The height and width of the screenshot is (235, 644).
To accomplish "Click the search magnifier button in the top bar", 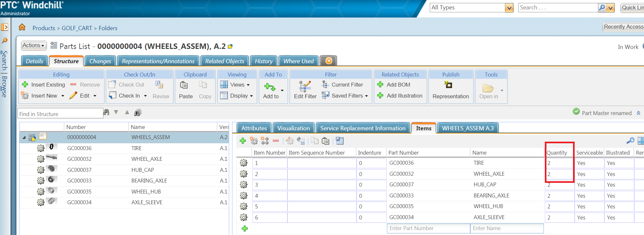I will point(602,7).
